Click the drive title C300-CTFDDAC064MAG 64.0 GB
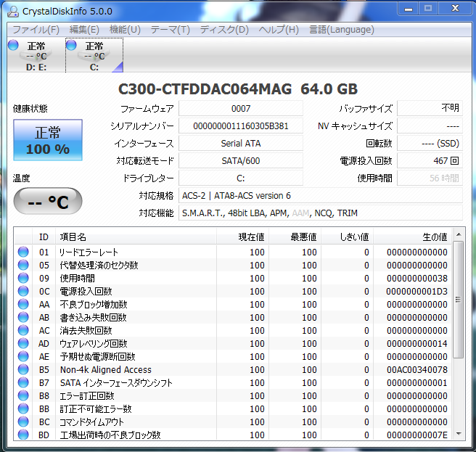476x452 pixels. click(x=238, y=89)
